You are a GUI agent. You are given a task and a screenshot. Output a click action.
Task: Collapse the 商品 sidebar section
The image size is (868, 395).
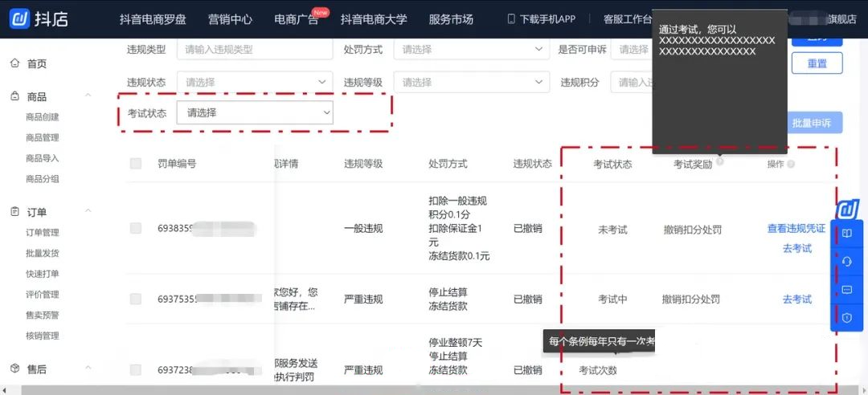coord(88,96)
